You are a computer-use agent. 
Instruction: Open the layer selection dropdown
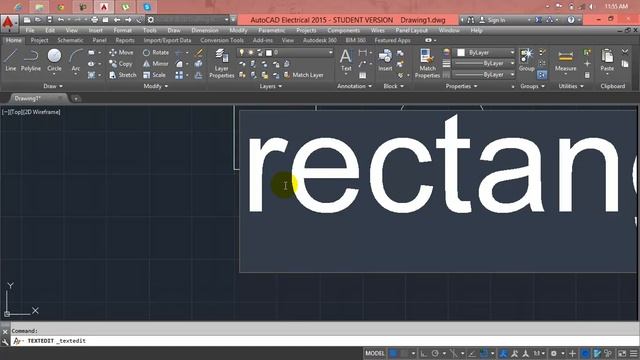coord(285,53)
